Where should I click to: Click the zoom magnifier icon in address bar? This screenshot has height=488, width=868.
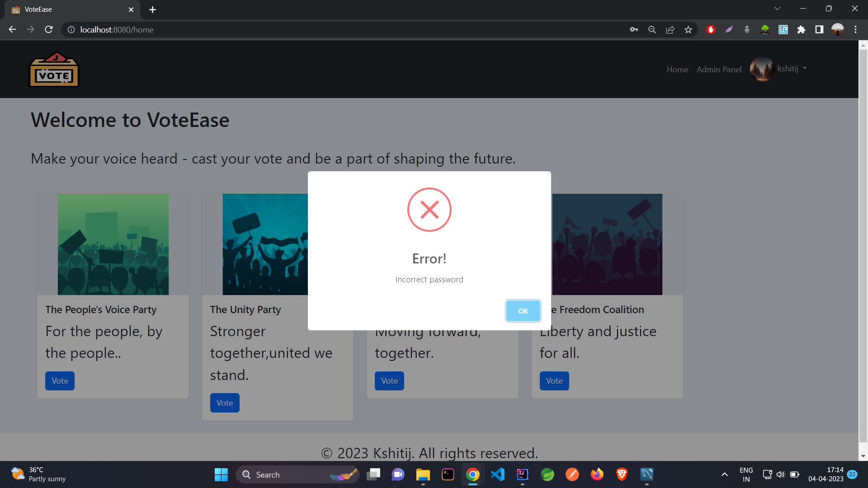(652, 30)
